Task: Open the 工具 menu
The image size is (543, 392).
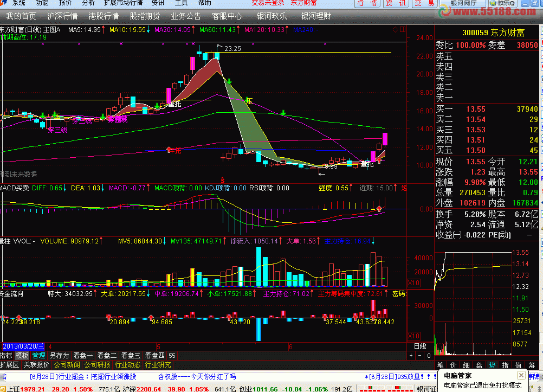Action: tap(181, 3)
